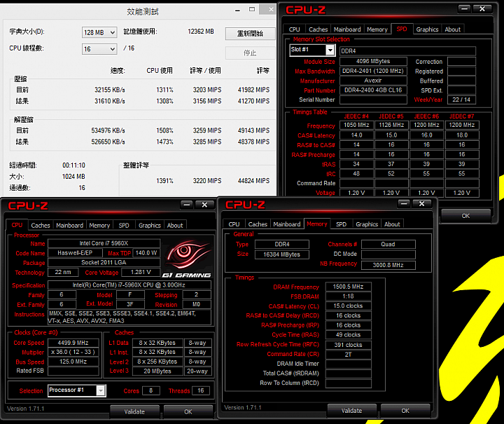Screen dimensions: 504x424
Task: Open SPD tab in processor CPU-Z window
Action: (124, 226)
